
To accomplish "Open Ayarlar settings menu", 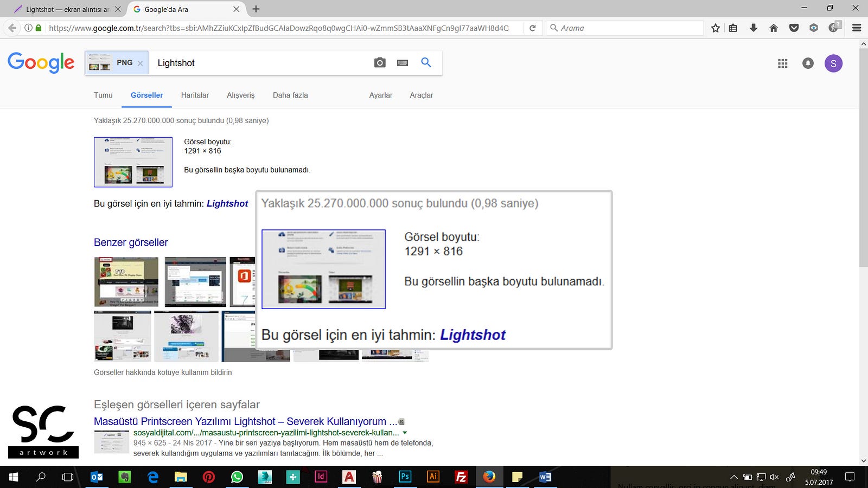I will click(x=381, y=95).
